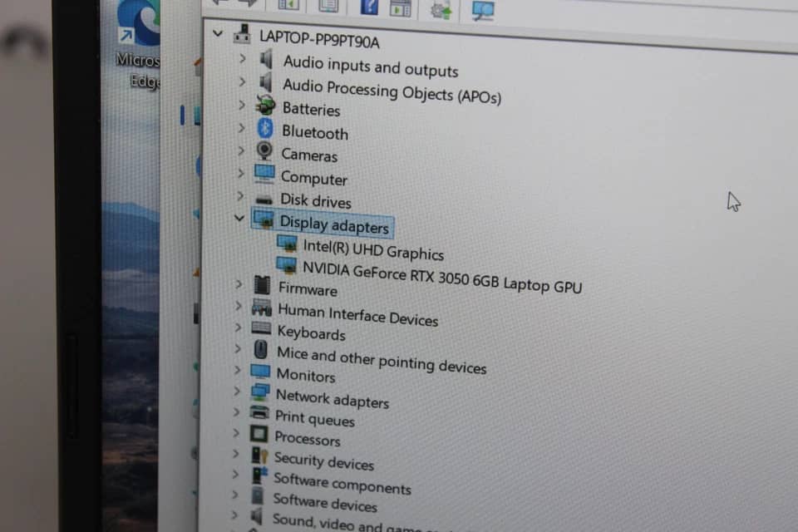Expand the Processors node
The height and width of the screenshot is (532, 798).
point(235,433)
